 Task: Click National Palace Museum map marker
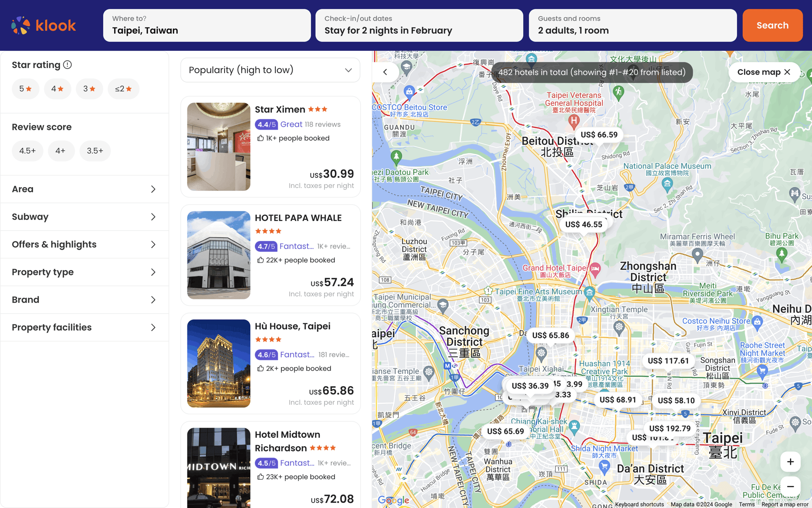coord(667,184)
